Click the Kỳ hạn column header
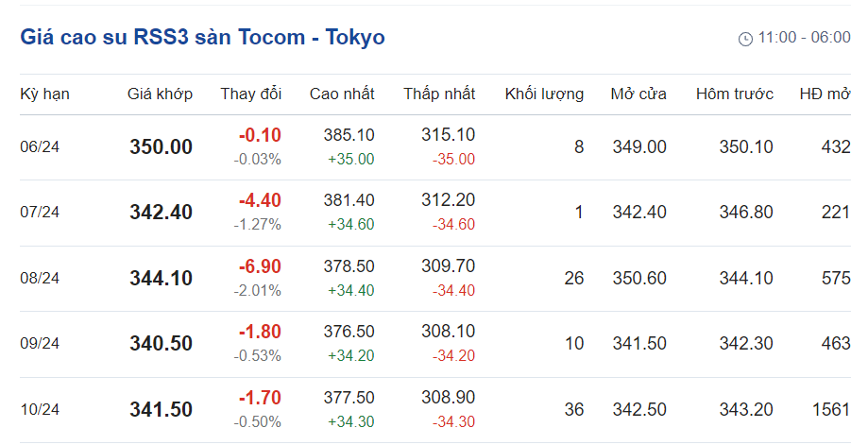Screen dimensions: 868x445 tap(44, 94)
